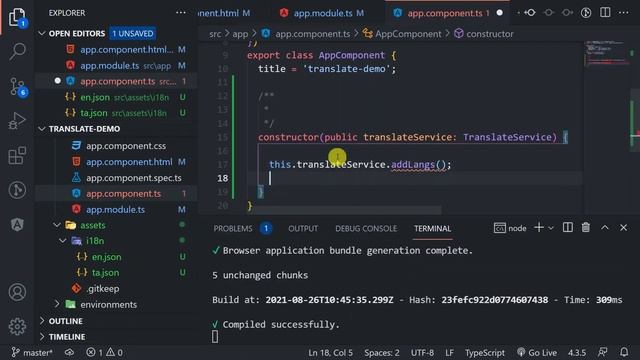This screenshot has height=360, width=640.
Task: Change language mode TypeScript
Action: tap(484, 352)
